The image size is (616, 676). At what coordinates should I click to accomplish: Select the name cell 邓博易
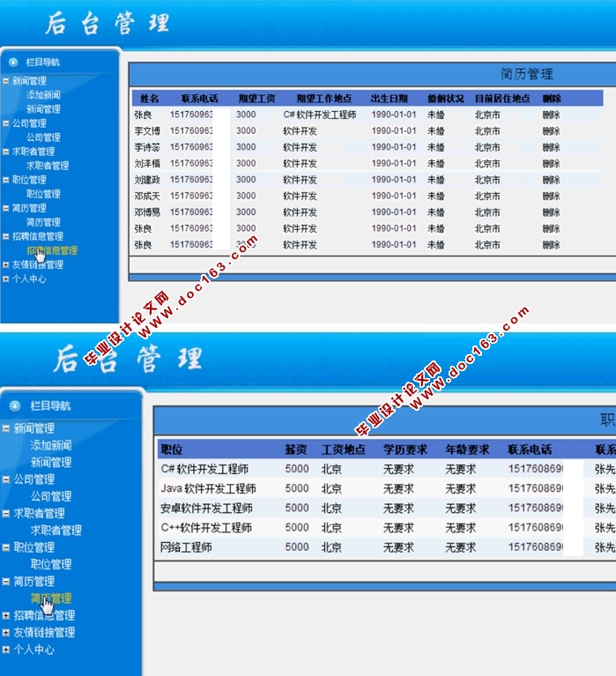pos(147,212)
